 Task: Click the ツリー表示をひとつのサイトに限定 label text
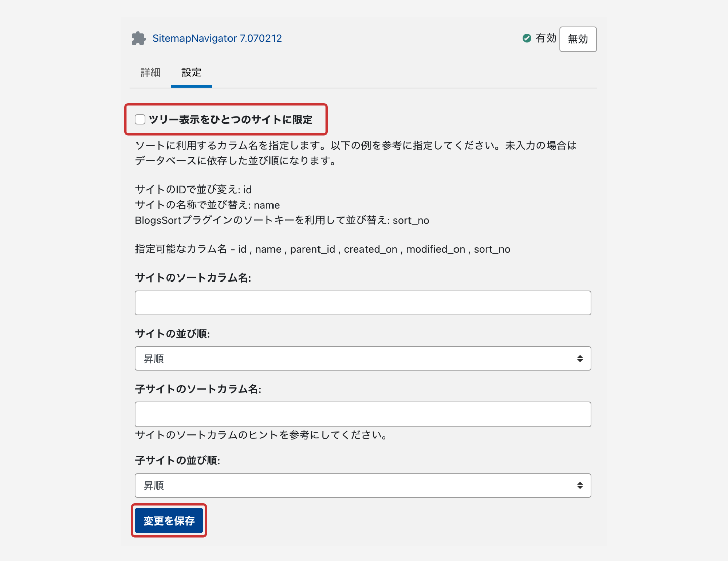(231, 120)
